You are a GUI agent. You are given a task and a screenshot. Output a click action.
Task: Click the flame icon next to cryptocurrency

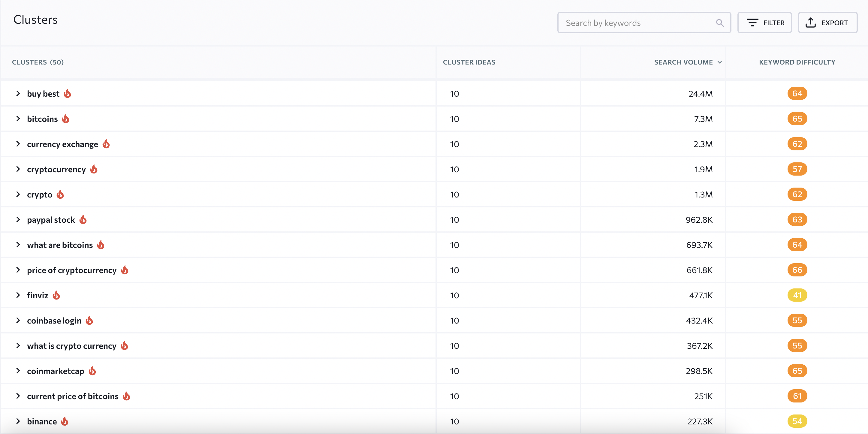click(x=94, y=169)
